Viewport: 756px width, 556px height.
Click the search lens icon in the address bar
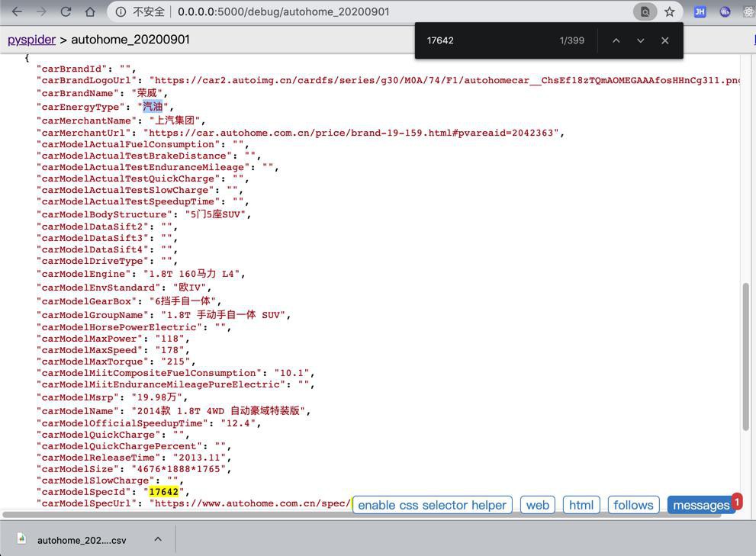[645, 11]
